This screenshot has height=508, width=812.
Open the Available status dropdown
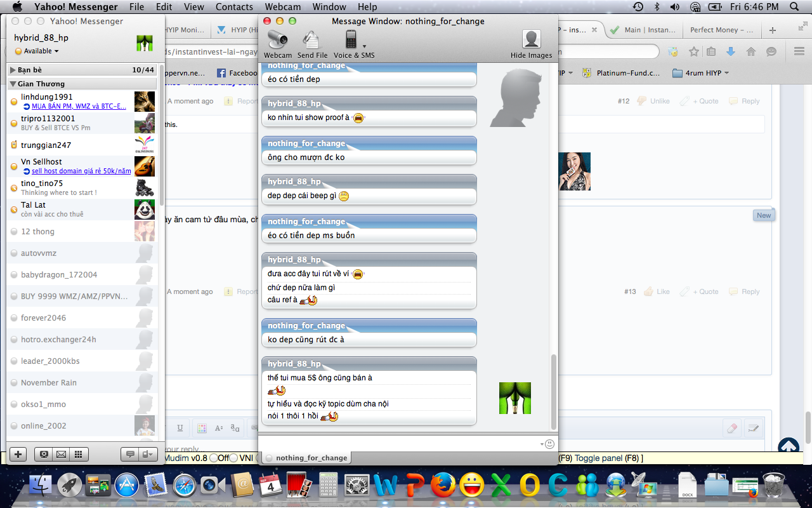click(x=37, y=51)
